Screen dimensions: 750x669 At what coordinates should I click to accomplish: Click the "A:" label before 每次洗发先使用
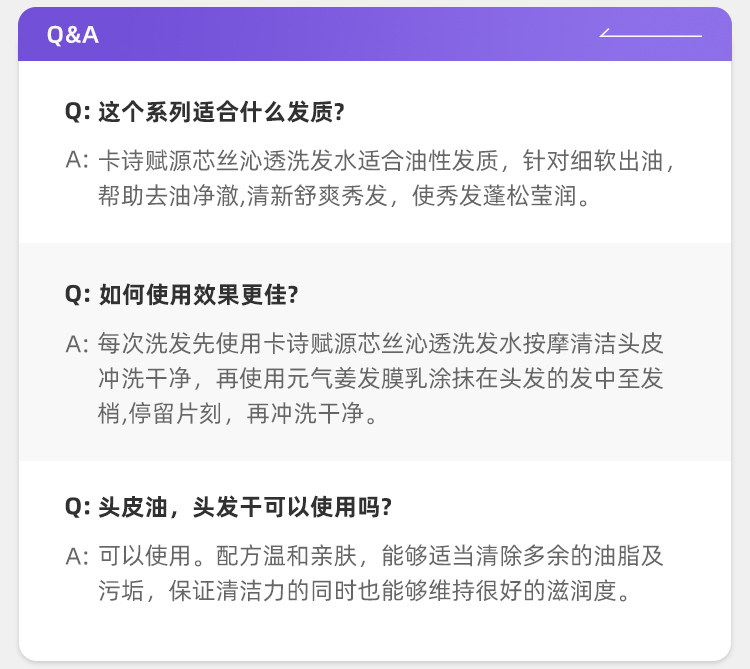(78, 344)
